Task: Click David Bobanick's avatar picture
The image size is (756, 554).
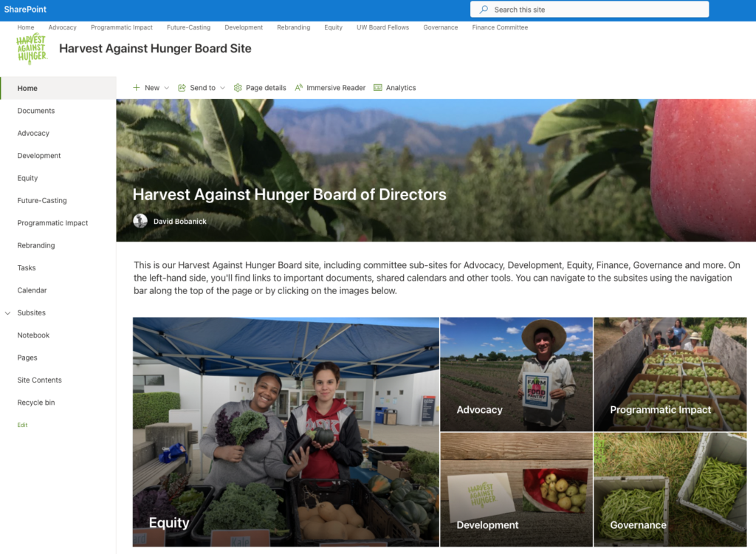Action: tap(140, 221)
